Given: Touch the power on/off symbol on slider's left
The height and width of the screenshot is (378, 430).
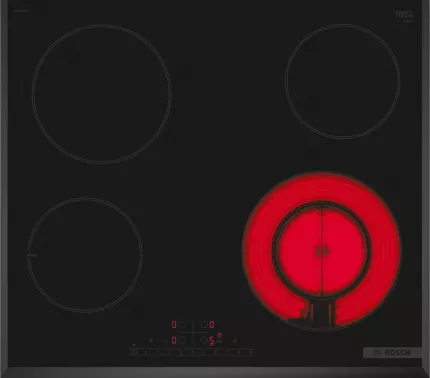Looking at the screenshot, I should [133, 352].
